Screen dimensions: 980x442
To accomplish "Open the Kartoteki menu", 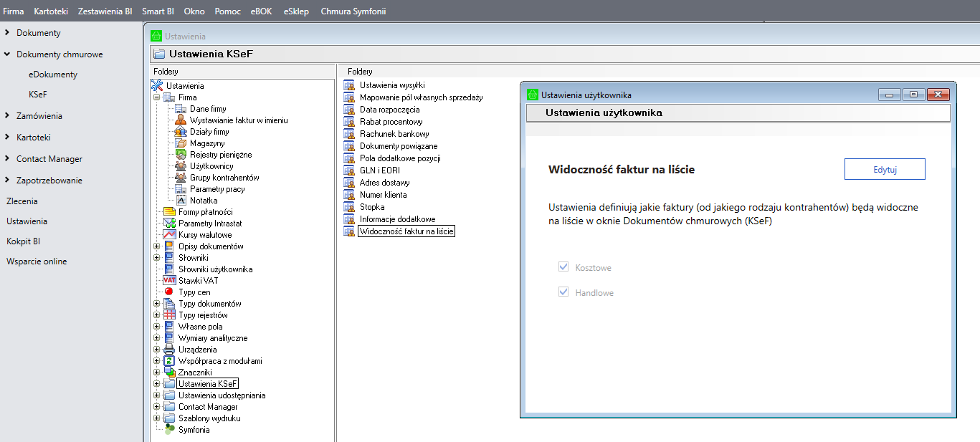I will click(50, 11).
